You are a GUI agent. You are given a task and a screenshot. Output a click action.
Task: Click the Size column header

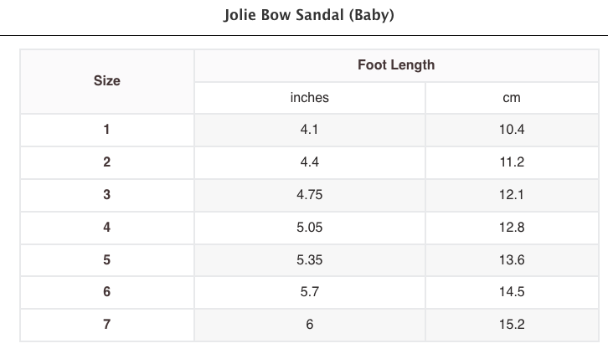pyautogui.click(x=106, y=81)
